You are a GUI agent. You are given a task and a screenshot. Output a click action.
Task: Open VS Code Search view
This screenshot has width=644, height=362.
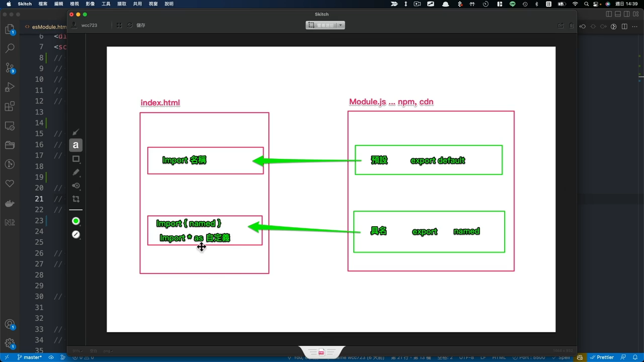tap(10, 48)
